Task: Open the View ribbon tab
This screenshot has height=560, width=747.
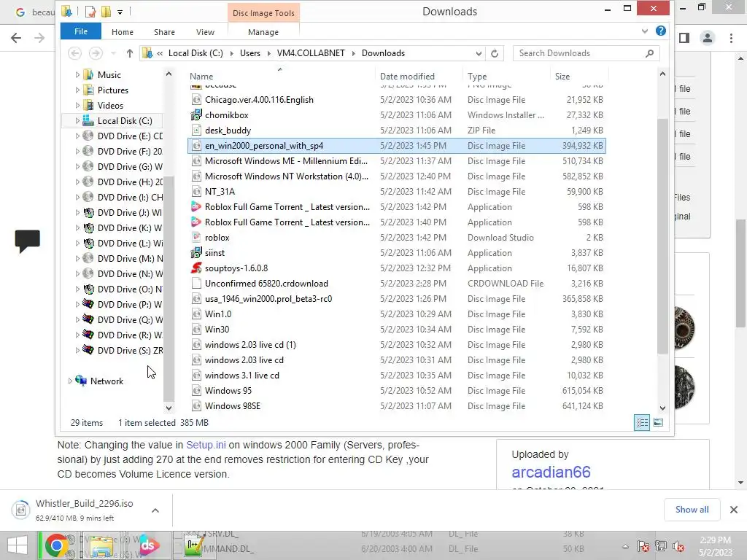Action: 205,32
